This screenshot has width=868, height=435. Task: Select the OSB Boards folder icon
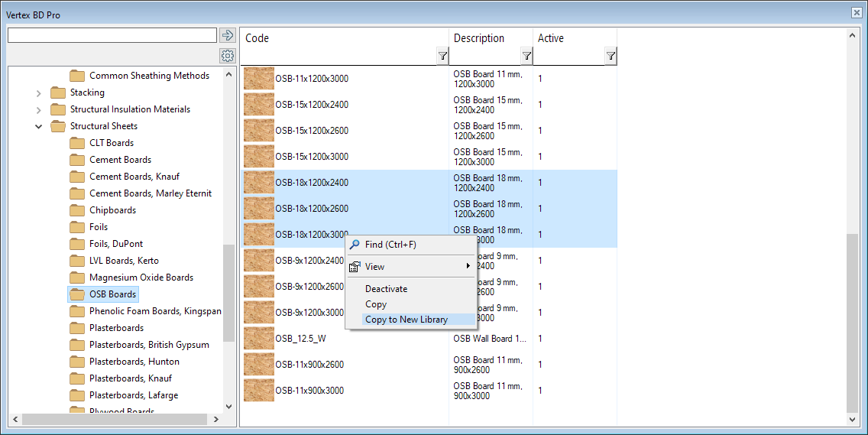click(77, 294)
